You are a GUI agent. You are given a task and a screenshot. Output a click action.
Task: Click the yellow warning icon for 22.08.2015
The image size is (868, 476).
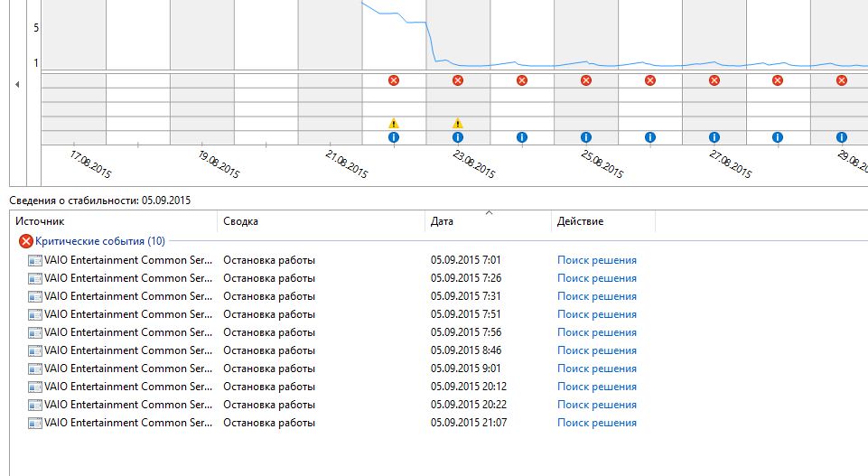pos(393,123)
